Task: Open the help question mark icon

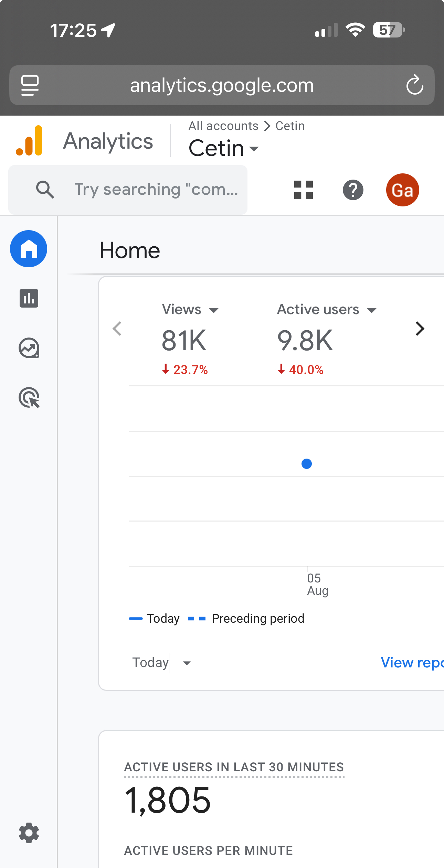Action: (x=353, y=190)
